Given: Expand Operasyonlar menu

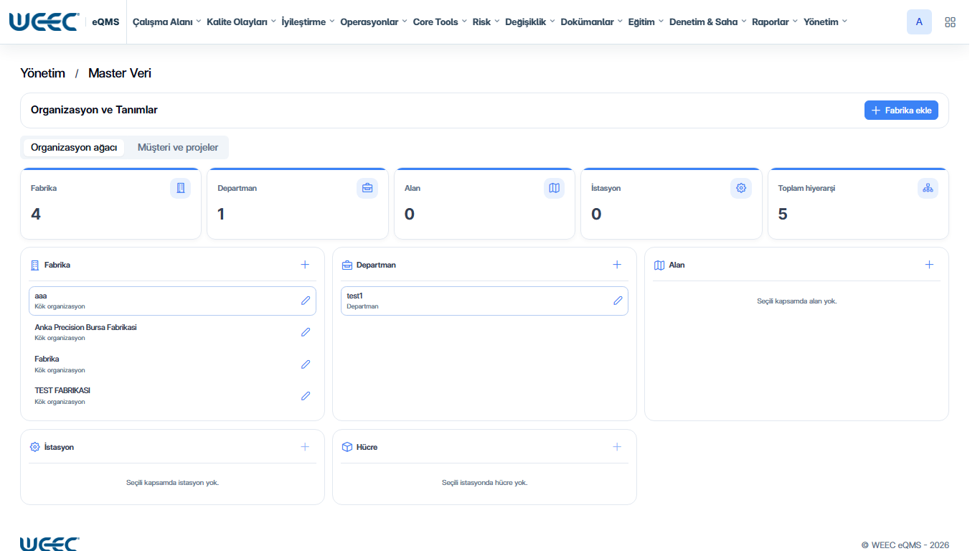Looking at the screenshot, I should tap(374, 22).
